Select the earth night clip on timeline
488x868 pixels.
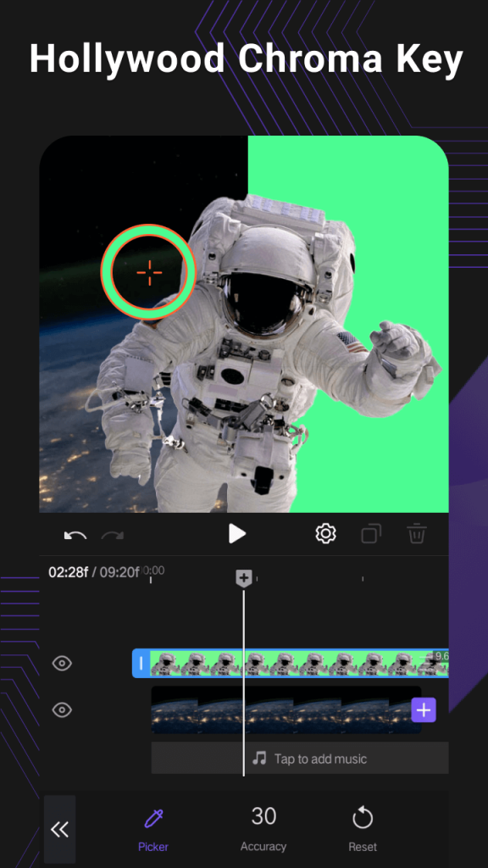click(286, 710)
